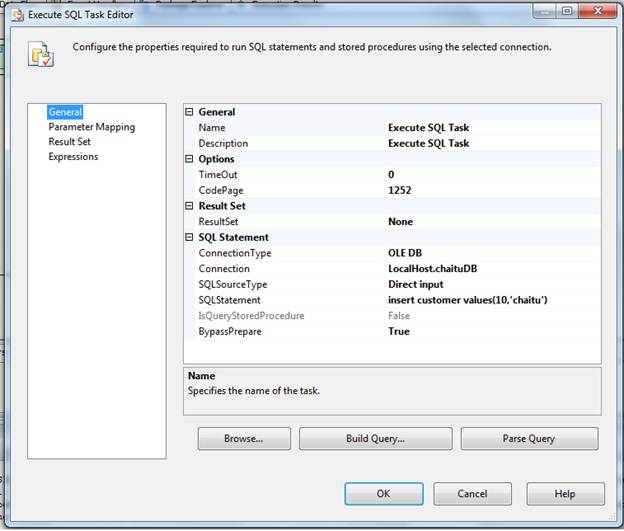The height and width of the screenshot is (531, 624).
Task: Select the Expressions page
Action: (x=73, y=157)
